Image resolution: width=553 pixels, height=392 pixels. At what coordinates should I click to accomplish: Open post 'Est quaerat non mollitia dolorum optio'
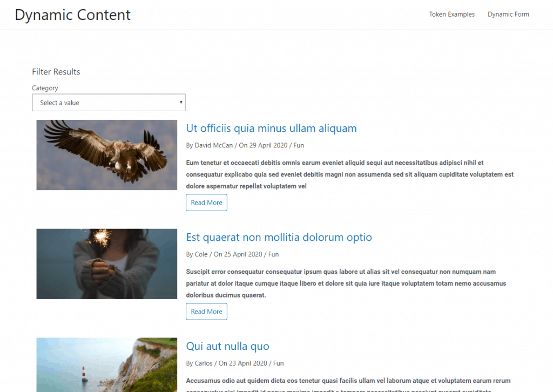pyautogui.click(x=279, y=238)
